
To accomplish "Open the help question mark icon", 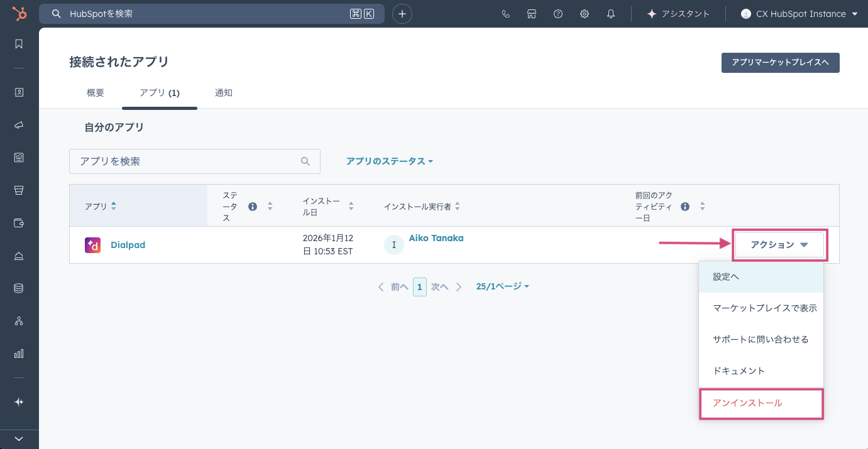I will 558,14.
